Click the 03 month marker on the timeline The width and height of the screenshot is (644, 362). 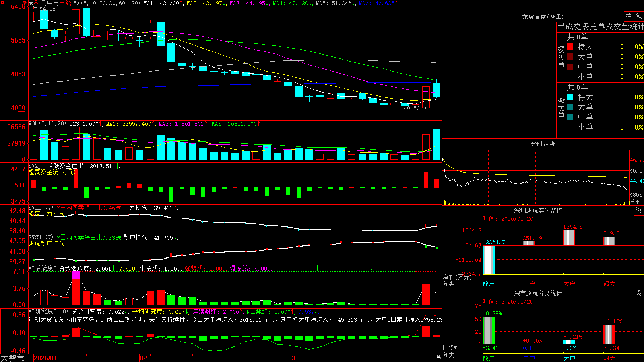(x=292, y=358)
